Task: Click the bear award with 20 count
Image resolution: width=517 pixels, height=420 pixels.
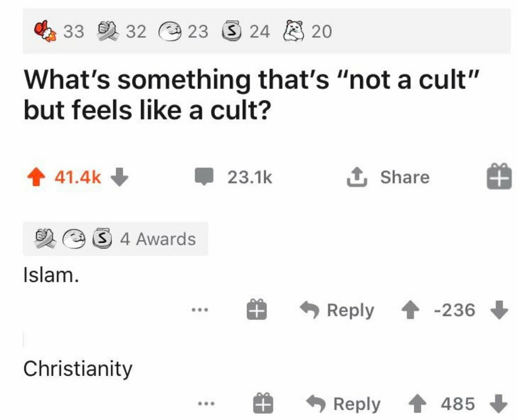Action: point(294,31)
